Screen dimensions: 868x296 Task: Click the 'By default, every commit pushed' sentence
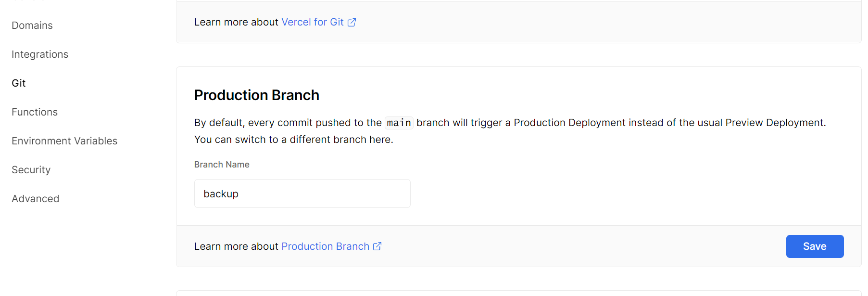point(288,123)
